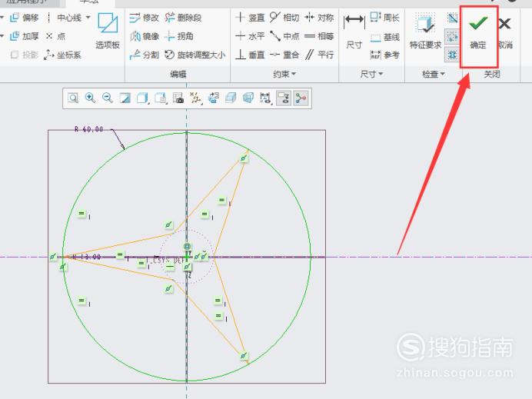Select the 参考 (Reference) dimension tool
532x399 pixels.
click(x=384, y=55)
